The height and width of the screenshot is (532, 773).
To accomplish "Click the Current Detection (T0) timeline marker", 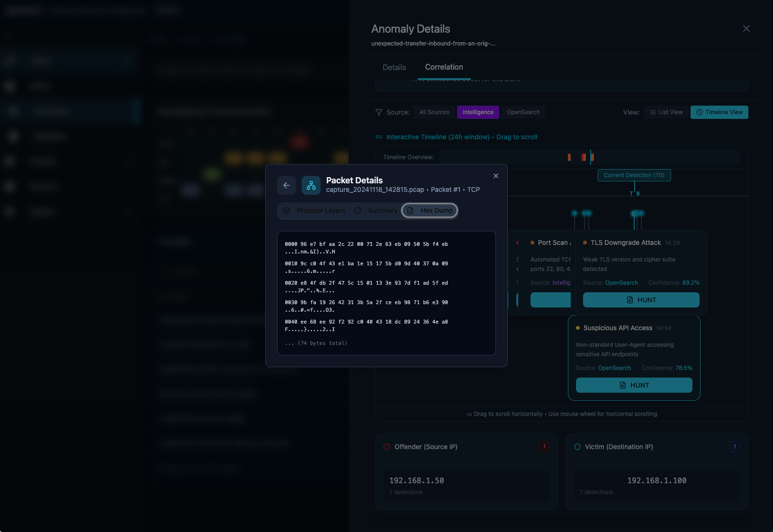I will tap(634, 175).
